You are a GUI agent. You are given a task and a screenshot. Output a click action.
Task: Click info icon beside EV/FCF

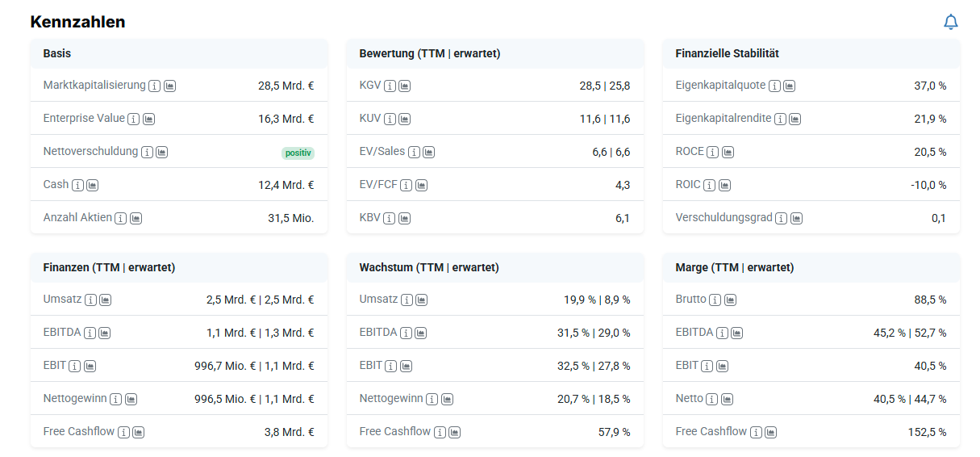click(x=406, y=185)
